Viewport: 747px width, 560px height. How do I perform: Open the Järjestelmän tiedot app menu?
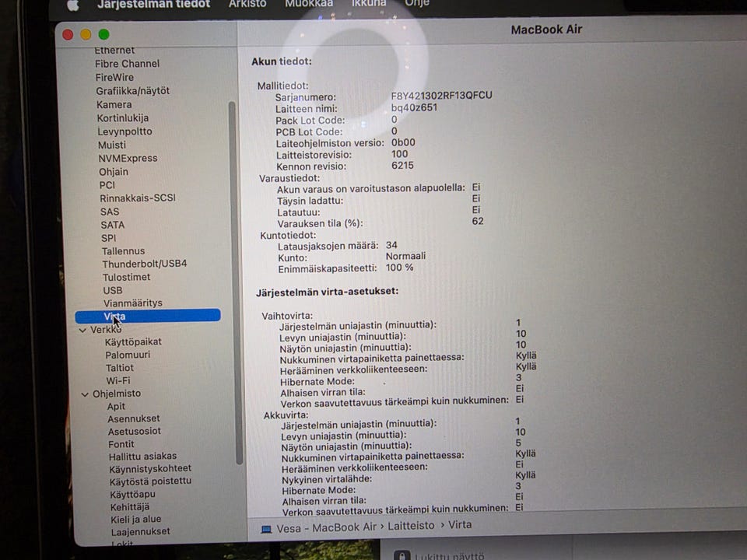pyautogui.click(x=153, y=5)
